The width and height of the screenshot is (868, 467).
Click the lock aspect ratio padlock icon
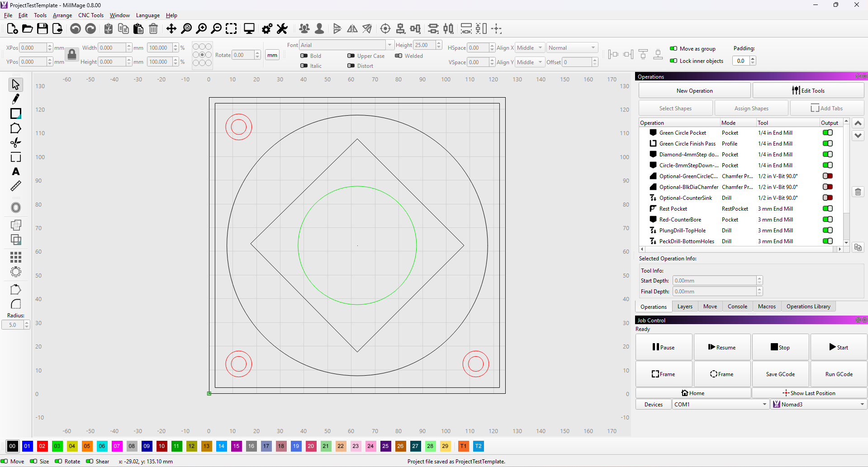click(x=71, y=55)
